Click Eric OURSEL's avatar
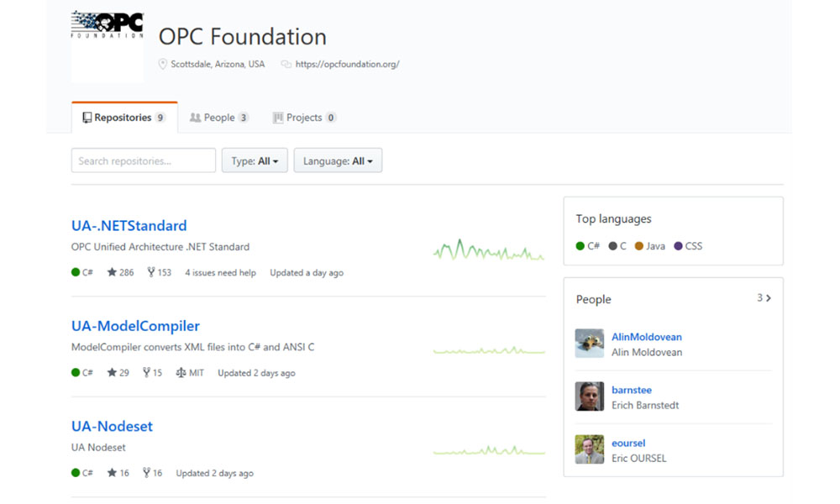This screenshot has height=504, width=840. point(590,449)
